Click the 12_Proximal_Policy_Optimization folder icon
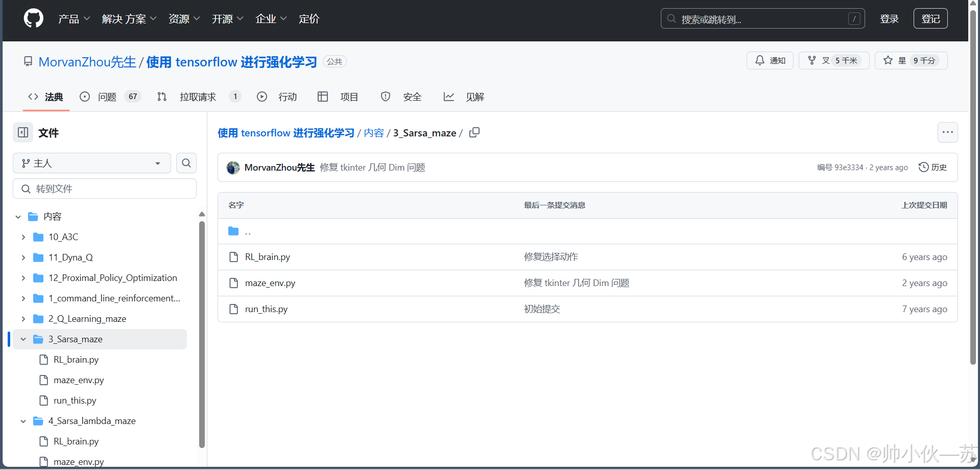 pyautogui.click(x=38, y=278)
